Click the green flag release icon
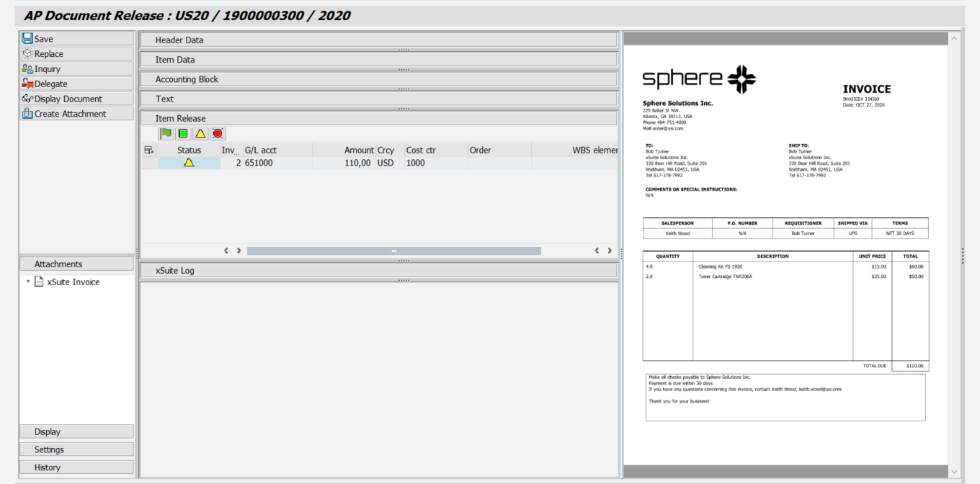Screen dimensions: 980x484 coord(166,134)
